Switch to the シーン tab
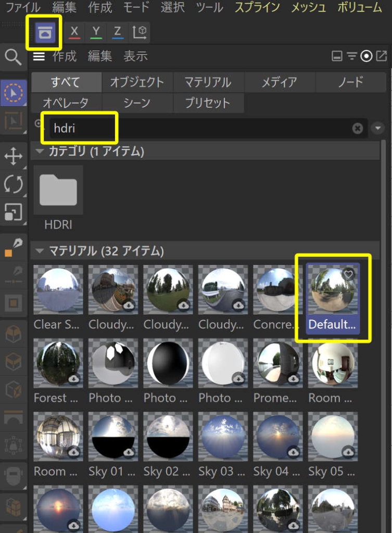This screenshot has width=392, height=533. pos(137,103)
